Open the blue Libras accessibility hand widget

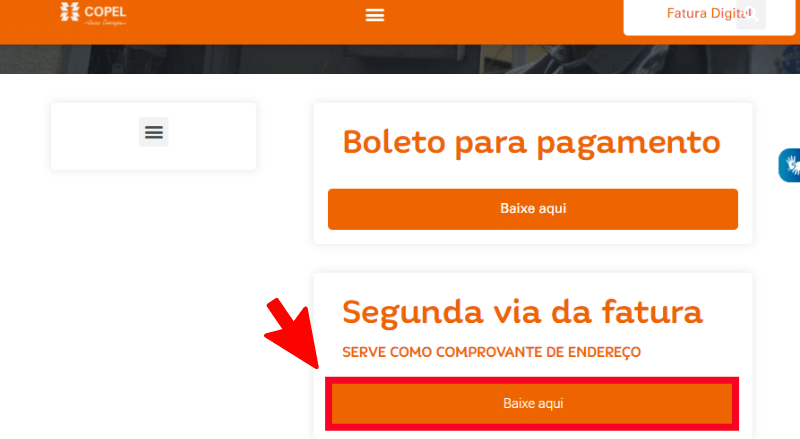click(790, 165)
